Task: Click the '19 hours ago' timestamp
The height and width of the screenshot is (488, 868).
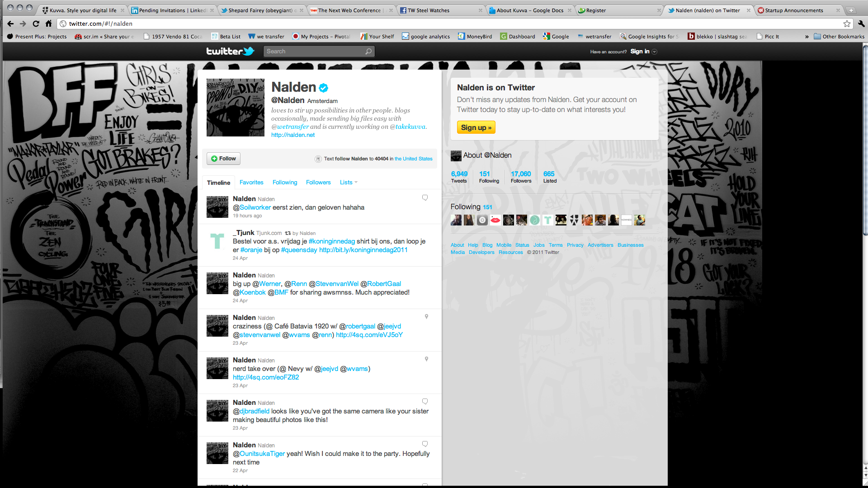Action: pos(247,216)
